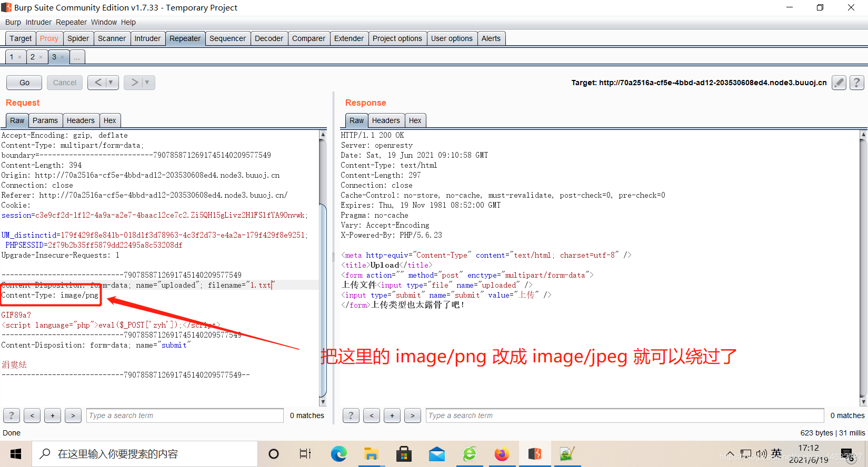868x467 pixels.
Task: Click the request pane vertical scrollbar
Action: click(x=323, y=268)
